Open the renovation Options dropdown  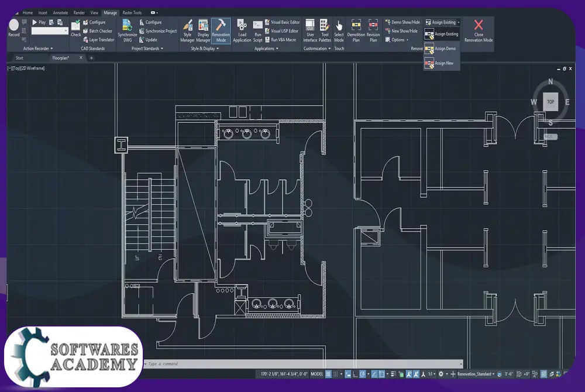tap(397, 40)
